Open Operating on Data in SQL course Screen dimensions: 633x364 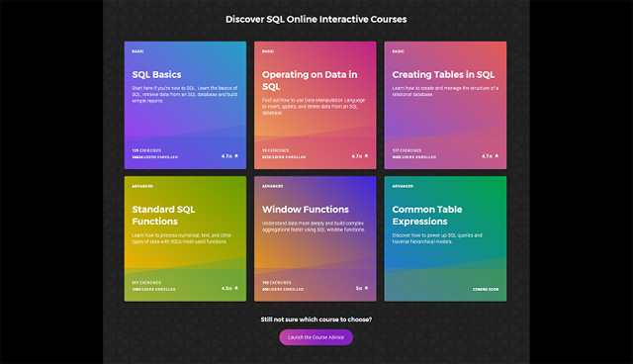point(315,105)
